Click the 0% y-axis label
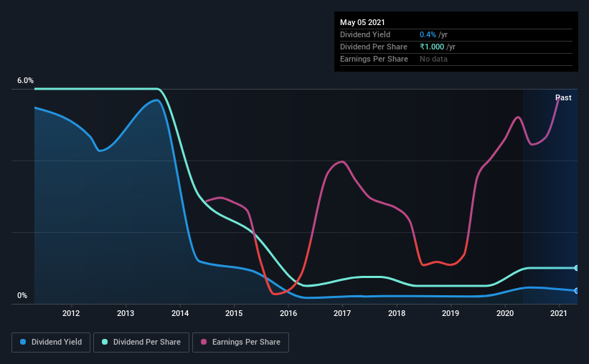This screenshot has width=589, height=364. (x=22, y=296)
